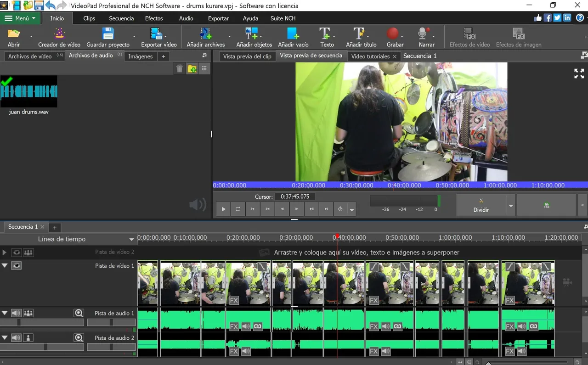Open the Efectos ribbon tab
Viewport: 588px width, 365px height.
(154, 18)
